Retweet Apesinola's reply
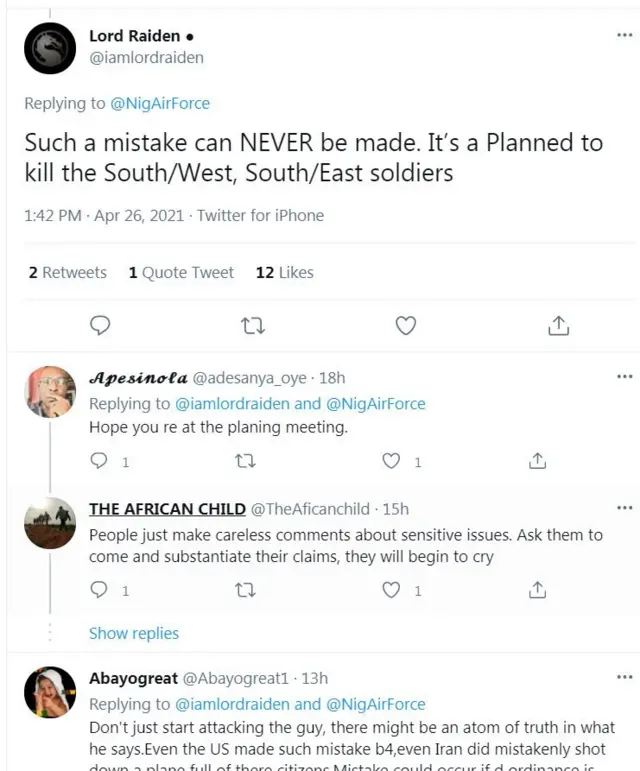640x771 pixels. tap(244, 461)
